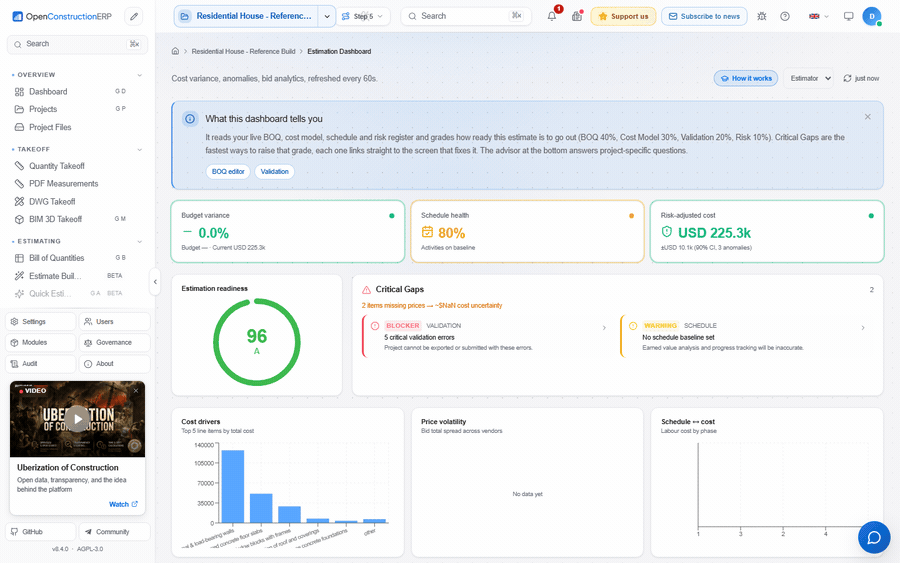Viewport: 900px width, 563px height.
Task: Click the home breadcrumb icon
Action: (x=175, y=51)
